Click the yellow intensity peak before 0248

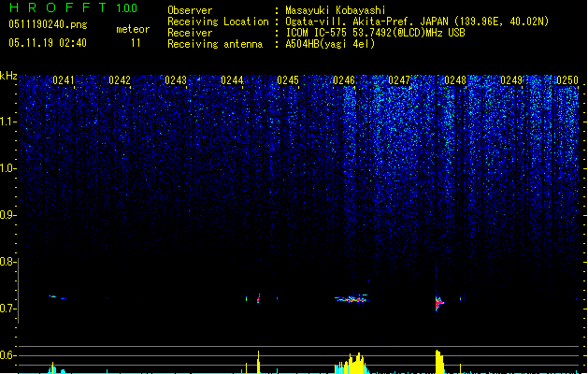point(439,362)
